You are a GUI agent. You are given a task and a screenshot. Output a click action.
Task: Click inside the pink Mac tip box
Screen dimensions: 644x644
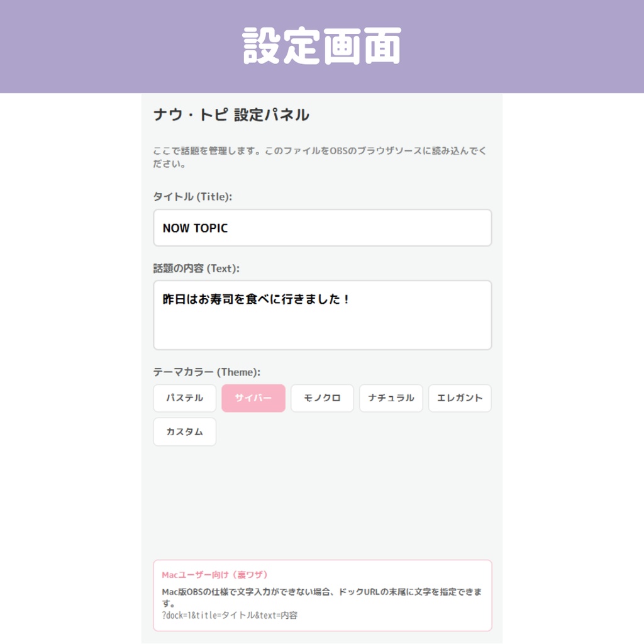322,594
